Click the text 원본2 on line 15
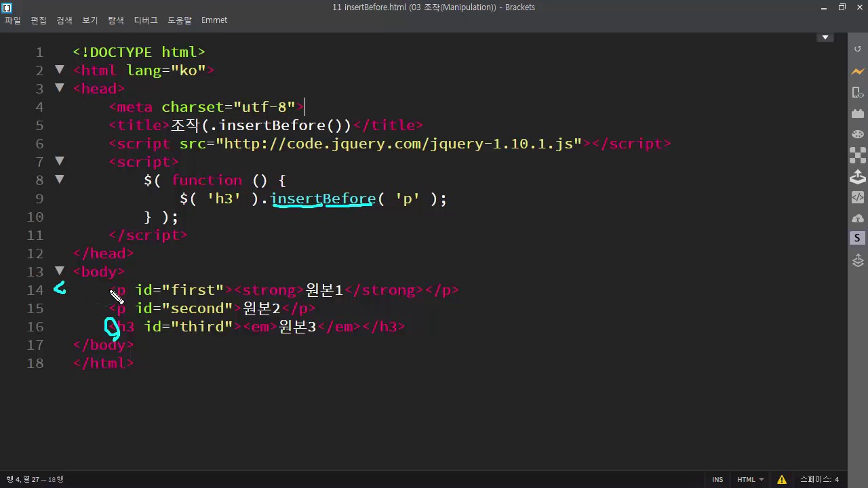 coord(262,308)
